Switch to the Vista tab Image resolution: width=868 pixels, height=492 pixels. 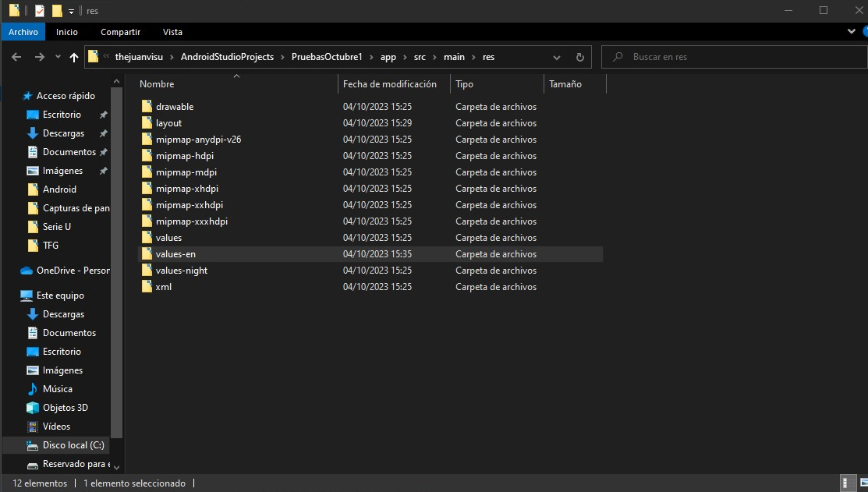(x=172, y=32)
